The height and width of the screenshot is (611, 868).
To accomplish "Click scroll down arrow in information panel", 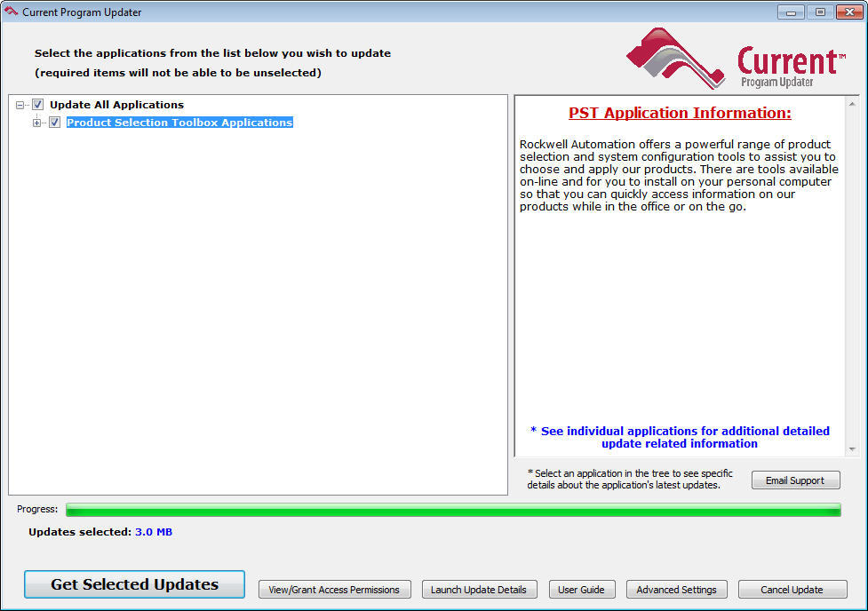I will pyautogui.click(x=852, y=449).
